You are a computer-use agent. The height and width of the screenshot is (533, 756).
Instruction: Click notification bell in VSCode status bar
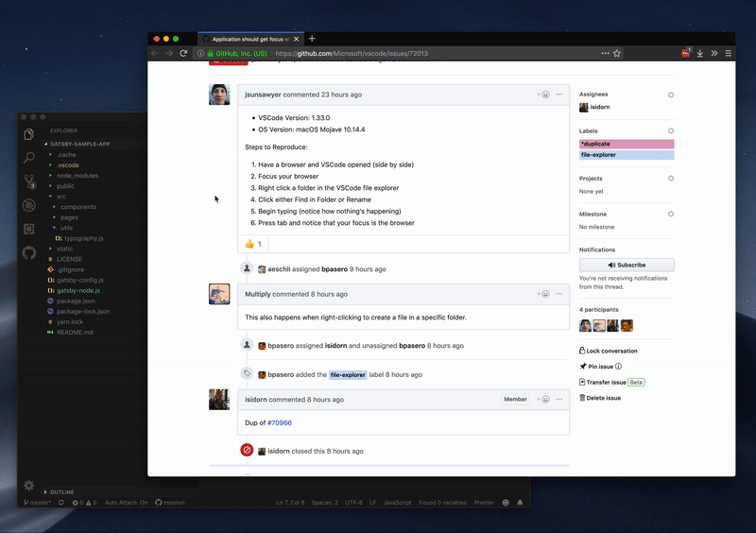[x=520, y=503]
